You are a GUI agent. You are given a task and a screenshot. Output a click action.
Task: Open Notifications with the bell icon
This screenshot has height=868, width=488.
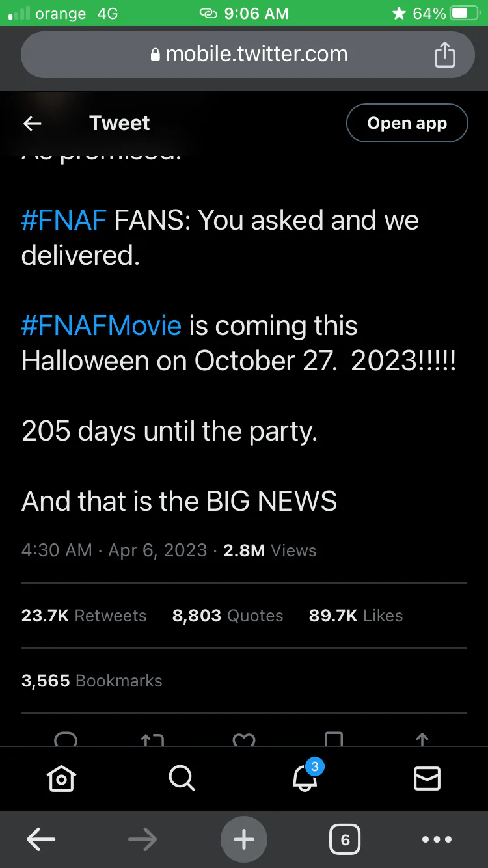(x=305, y=778)
